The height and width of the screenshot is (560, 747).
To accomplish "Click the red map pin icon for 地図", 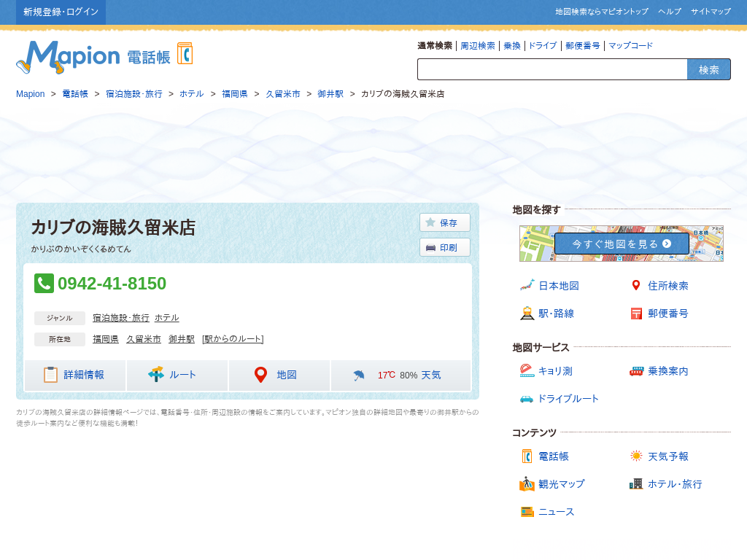I will [x=260, y=375].
